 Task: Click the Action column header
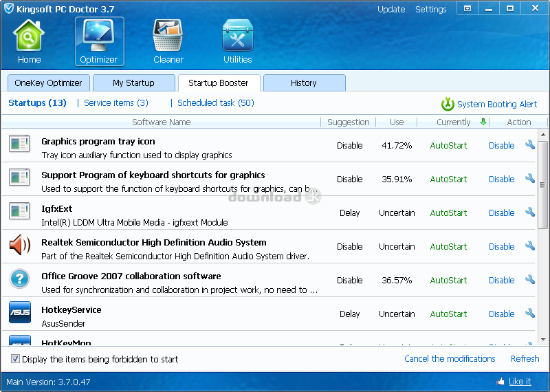click(519, 122)
